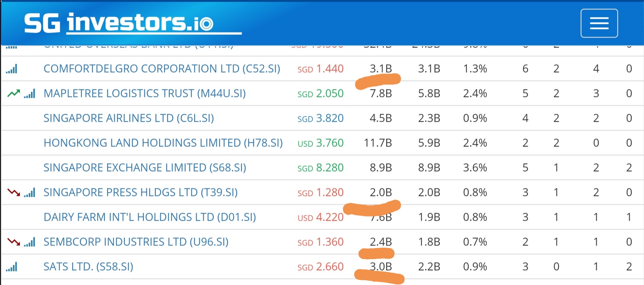This screenshot has width=644, height=285.
Task: Click SATS Ltd bar chart icon
Action: point(12,267)
